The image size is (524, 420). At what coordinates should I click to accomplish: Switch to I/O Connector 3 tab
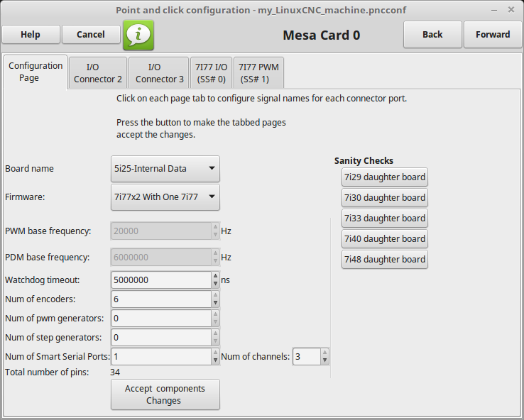[x=159, y=73]
